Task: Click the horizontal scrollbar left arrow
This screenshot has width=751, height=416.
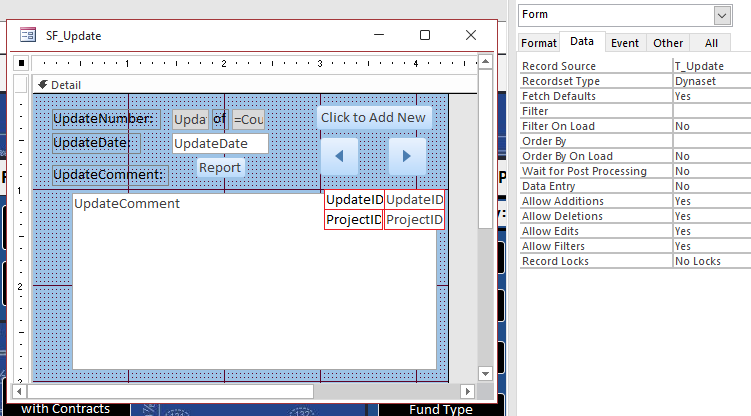Action: pyautogui.click(x=19, y=392)
